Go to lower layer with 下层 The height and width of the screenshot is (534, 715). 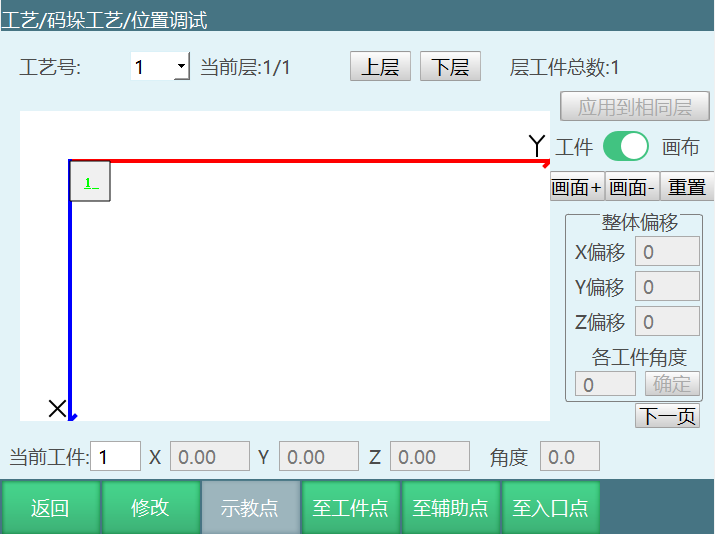[450, 67]
